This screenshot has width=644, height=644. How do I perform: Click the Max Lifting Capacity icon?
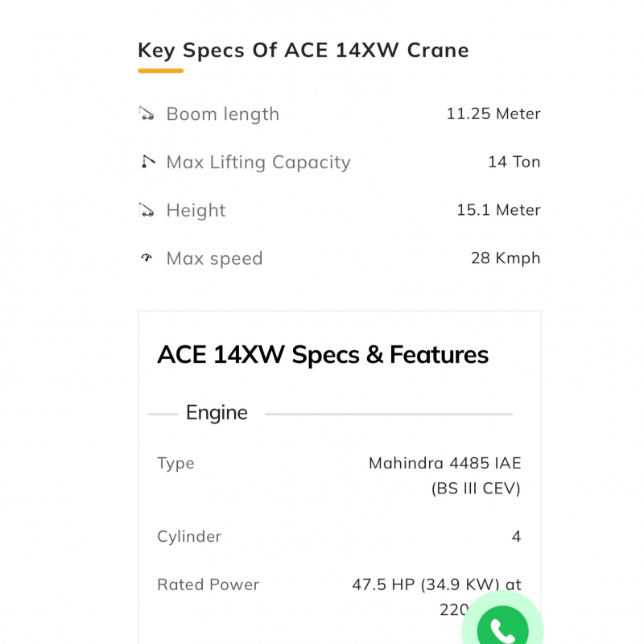point(146,162)
